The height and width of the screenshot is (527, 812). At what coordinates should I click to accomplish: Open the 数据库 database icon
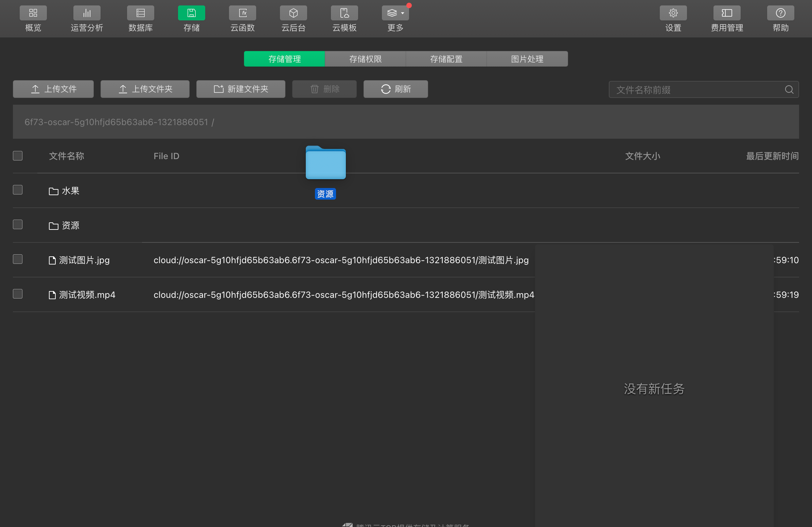[140, 13]
